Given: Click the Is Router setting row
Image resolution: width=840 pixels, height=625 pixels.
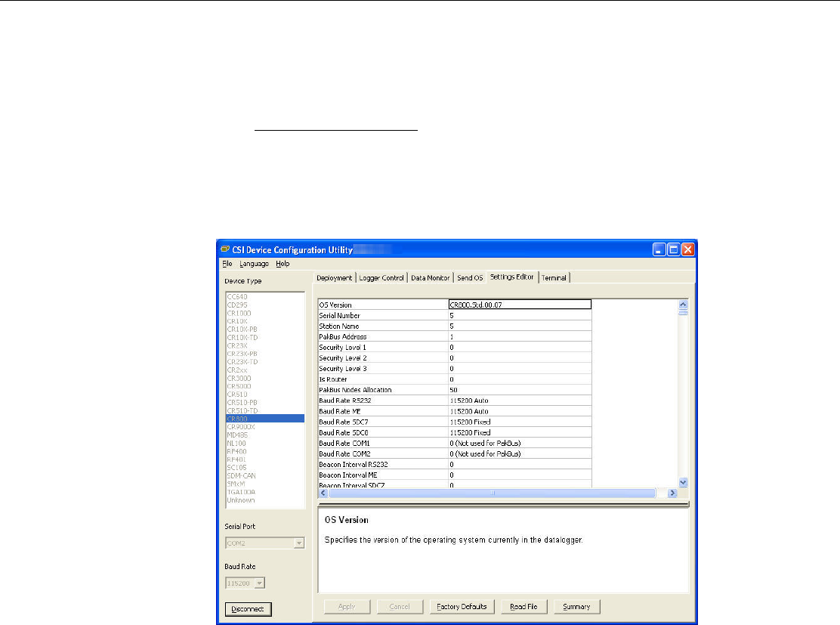Looking at the screenshot, I should click(x=455, y=379).
